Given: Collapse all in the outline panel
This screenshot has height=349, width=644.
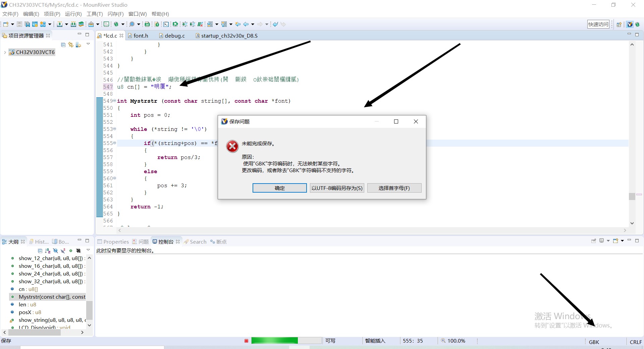Looking at the screenshot, I should pyautogui.click(x=40, y=251).
